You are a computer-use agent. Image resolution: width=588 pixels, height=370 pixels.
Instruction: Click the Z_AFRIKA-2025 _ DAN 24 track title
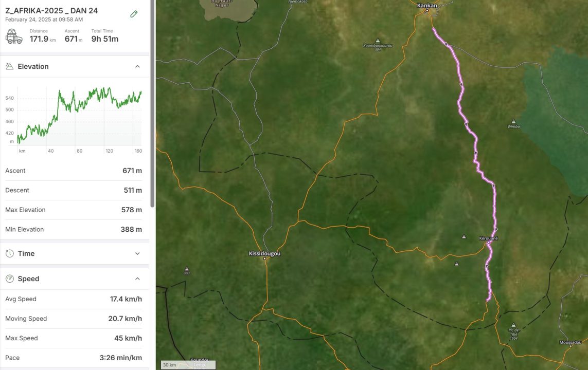[x=51, y=10]
